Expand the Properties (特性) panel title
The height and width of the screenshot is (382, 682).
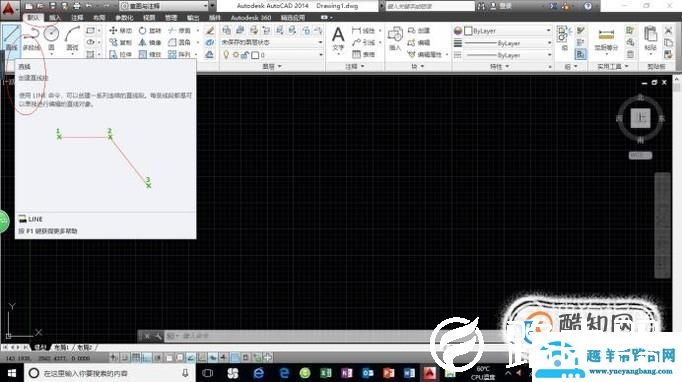pos(498,67)
